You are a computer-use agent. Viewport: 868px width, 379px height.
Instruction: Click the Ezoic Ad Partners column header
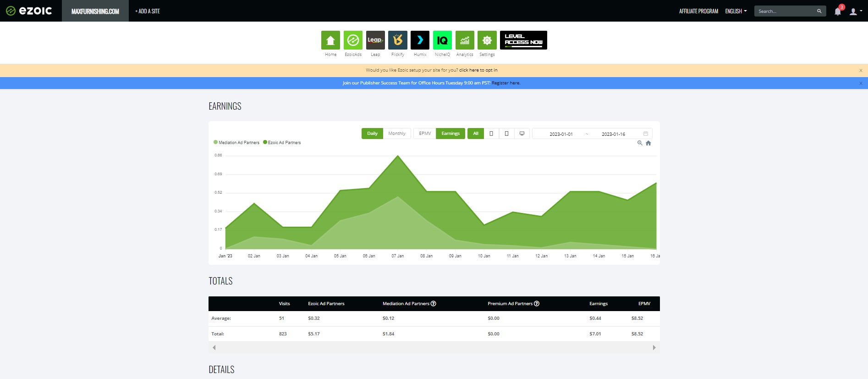click(326, 304)
